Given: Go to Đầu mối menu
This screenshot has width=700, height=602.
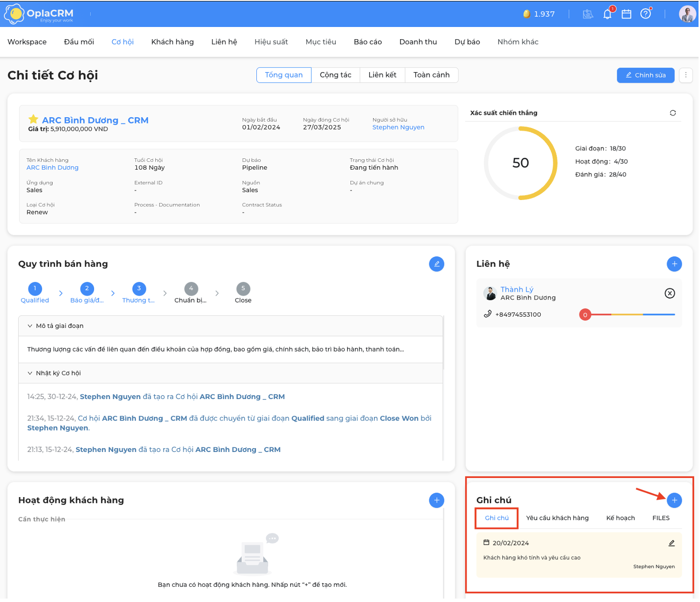Looking at the screenshot, I should [79, 42].
